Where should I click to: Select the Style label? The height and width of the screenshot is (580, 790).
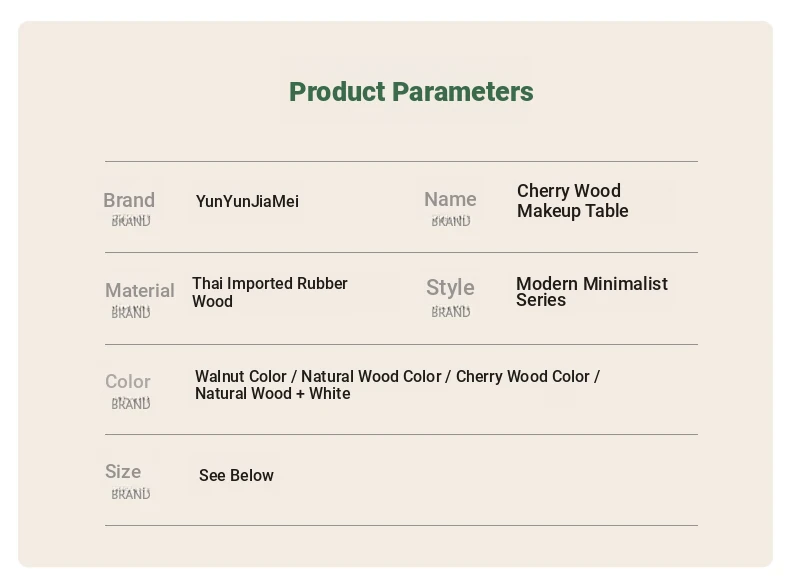coord(450,288)
